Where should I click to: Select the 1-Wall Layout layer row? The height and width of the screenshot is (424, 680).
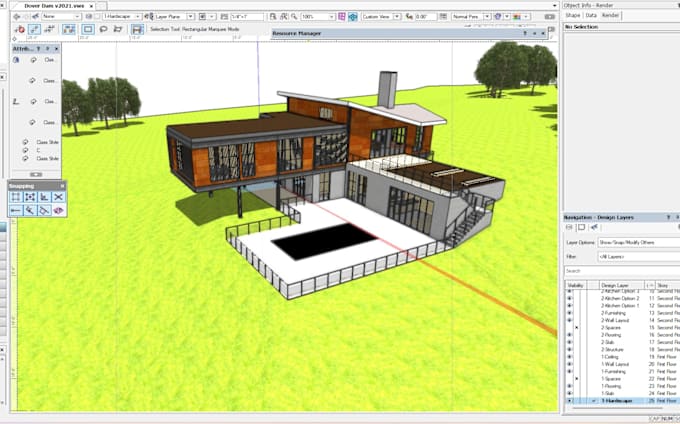pyautogui.click(x=623, y=364)
